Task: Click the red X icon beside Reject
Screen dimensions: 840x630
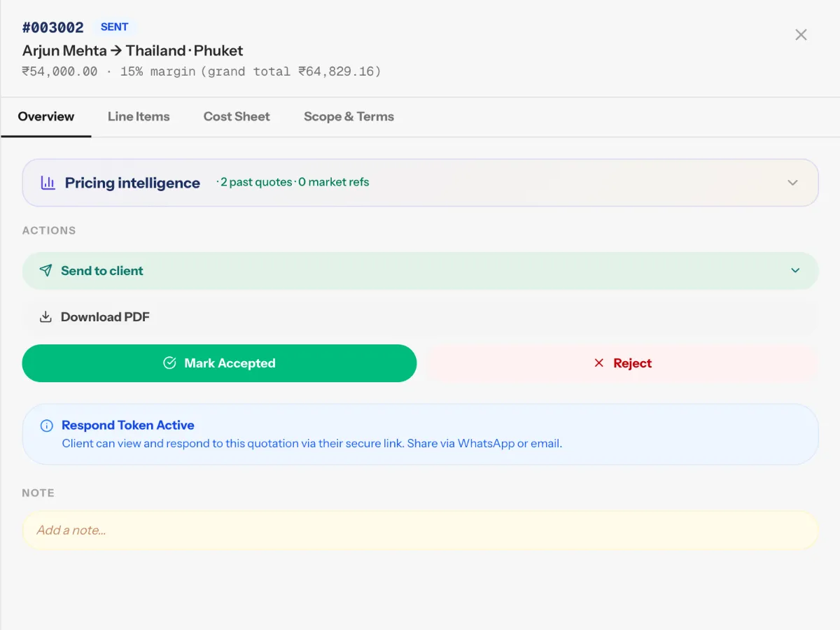Action: [x=598, y=363]
